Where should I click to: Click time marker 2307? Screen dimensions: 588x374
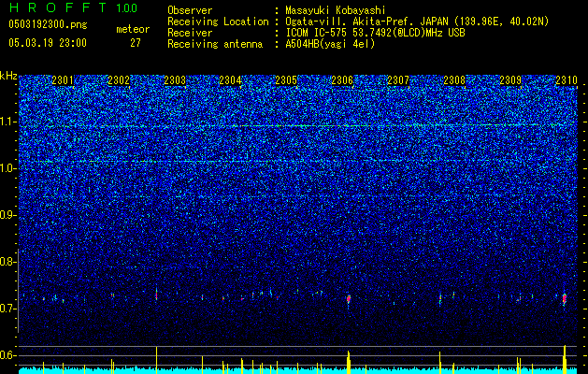click(x=398, y=80)
